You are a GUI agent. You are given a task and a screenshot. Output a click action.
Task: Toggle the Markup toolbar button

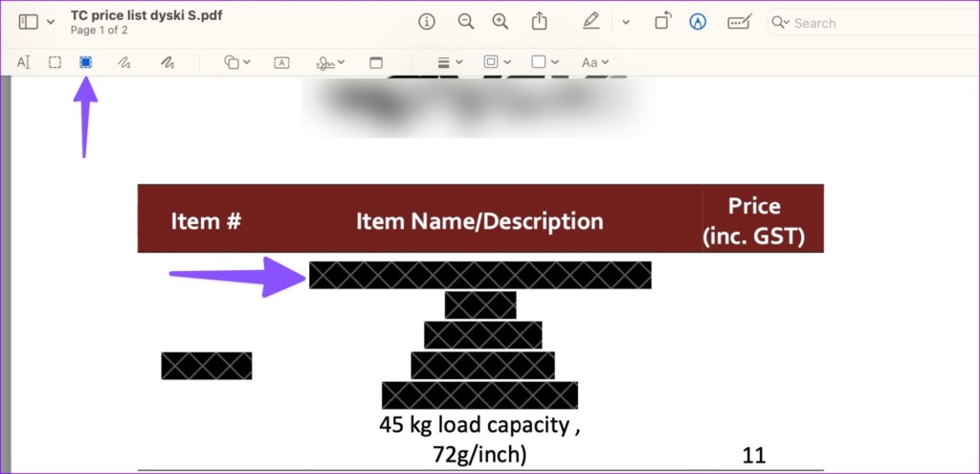(x=698, y=22)
